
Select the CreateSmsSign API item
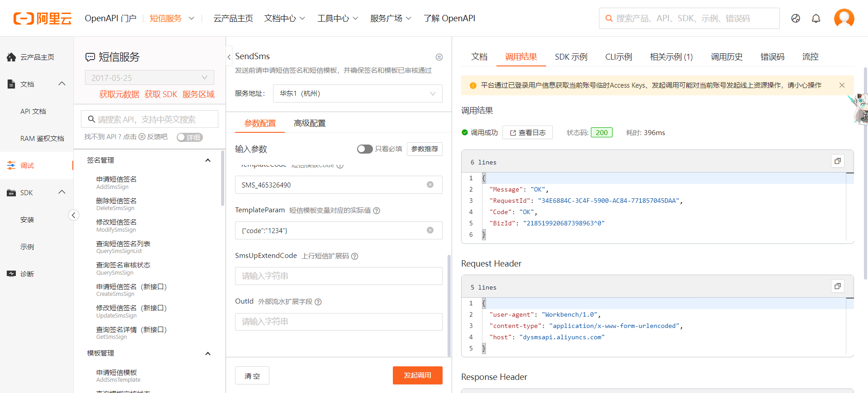(132, 290)
